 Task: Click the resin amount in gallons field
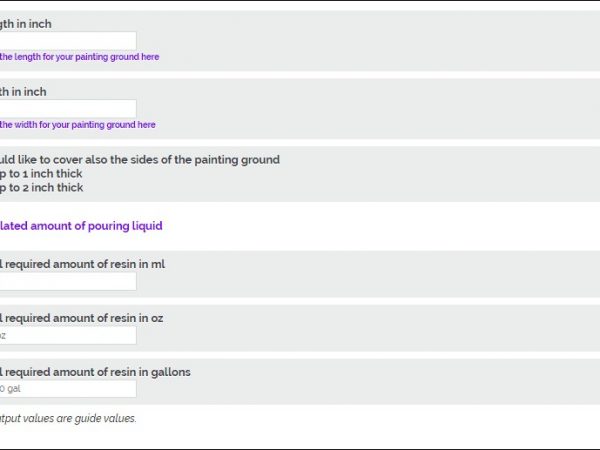click(67, 389)
